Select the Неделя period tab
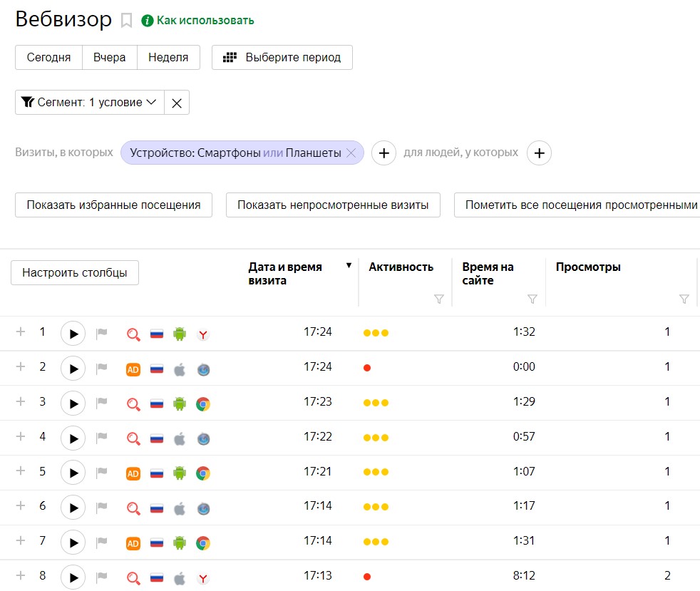 (x=168, y=58)
